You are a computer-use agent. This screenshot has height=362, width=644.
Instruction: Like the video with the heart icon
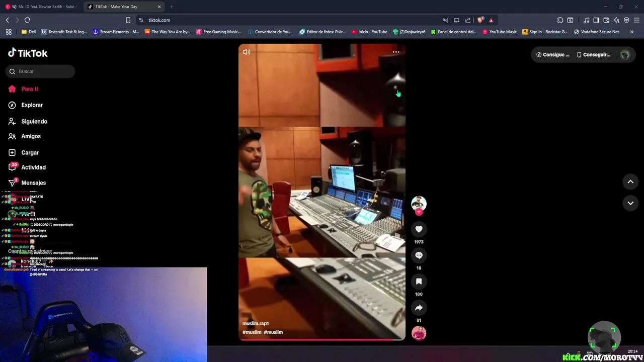419,229
